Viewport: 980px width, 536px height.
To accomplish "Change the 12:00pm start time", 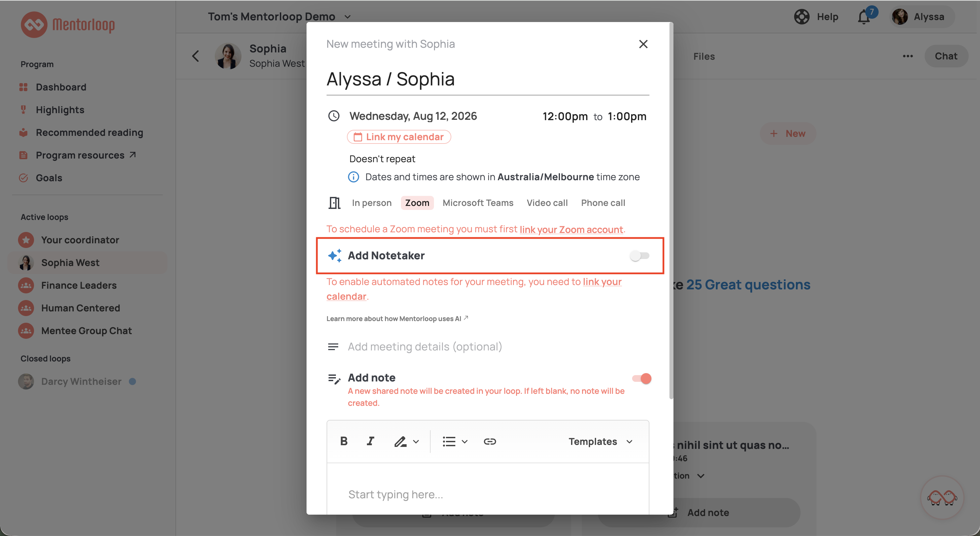I will pos(565,116).
